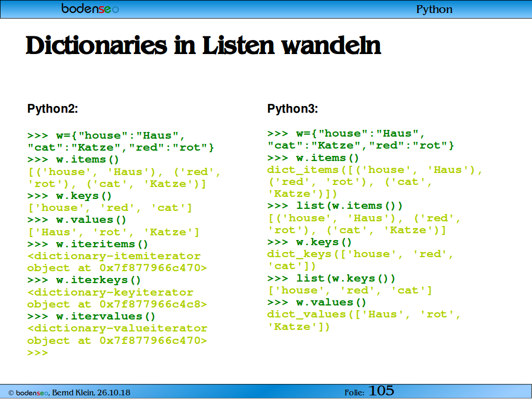
Task: Click '<dictionary-keyiterator' output text
Action: point(110,292)
